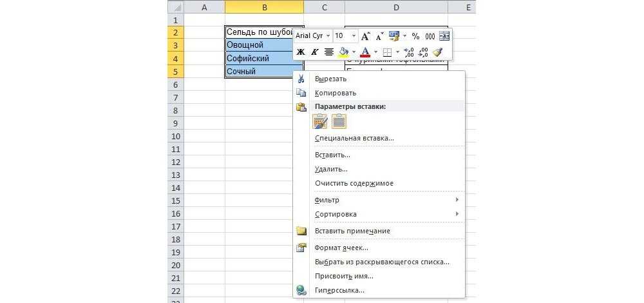The width and height of the screenshot is (644, 303).
Task: Increase decimal places
Action: tap(408, 52)
